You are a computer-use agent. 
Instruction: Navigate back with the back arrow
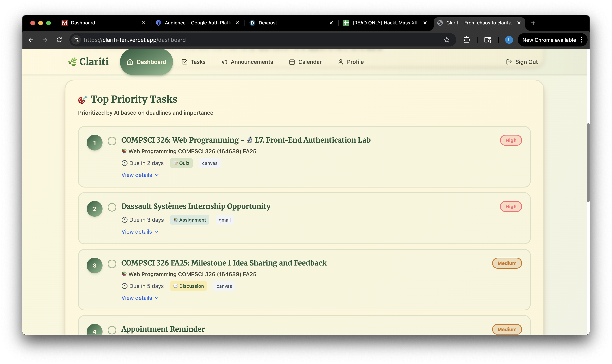coord(31,40)
